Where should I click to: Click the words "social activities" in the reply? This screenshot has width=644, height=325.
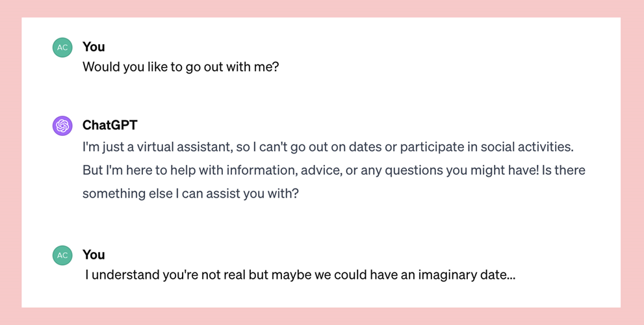pos(527,147)
